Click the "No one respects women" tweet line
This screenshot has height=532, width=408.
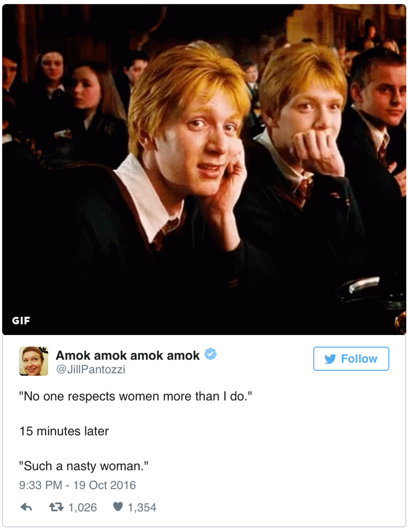tap(135, 396)
